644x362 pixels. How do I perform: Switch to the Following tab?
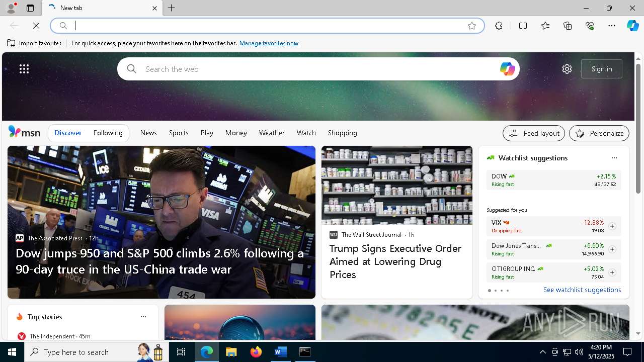(x=108, y=133)
